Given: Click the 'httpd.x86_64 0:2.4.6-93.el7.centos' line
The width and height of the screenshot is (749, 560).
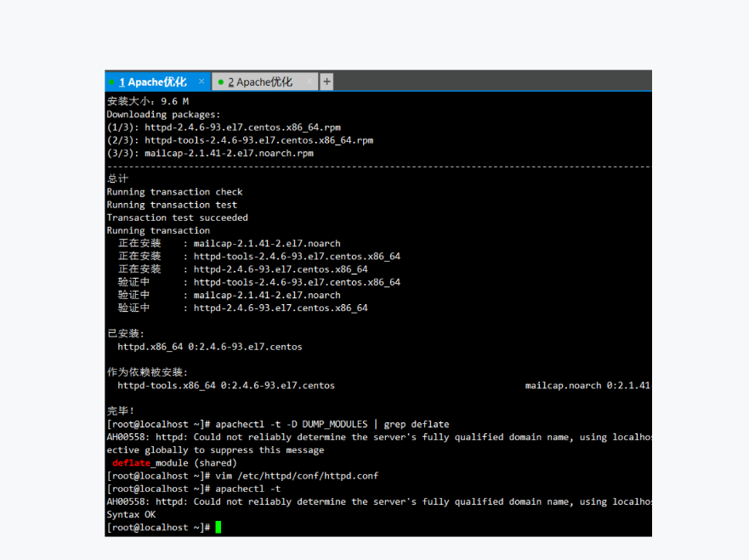Looking at the screenshot, I should pos(210,347).
